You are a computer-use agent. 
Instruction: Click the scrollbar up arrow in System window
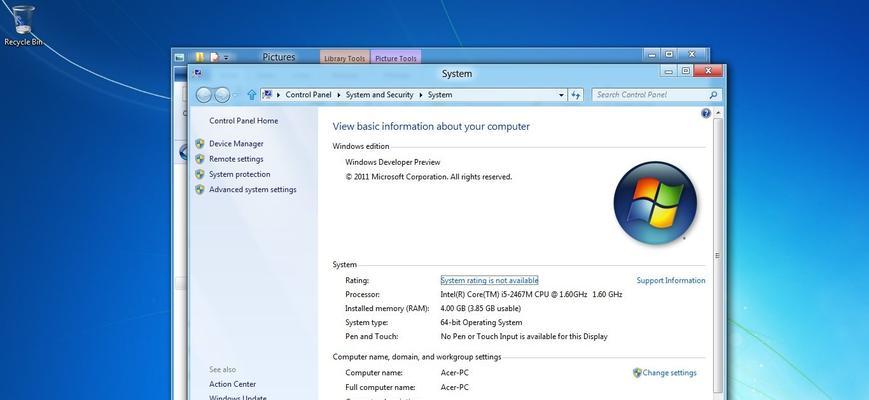718,113
